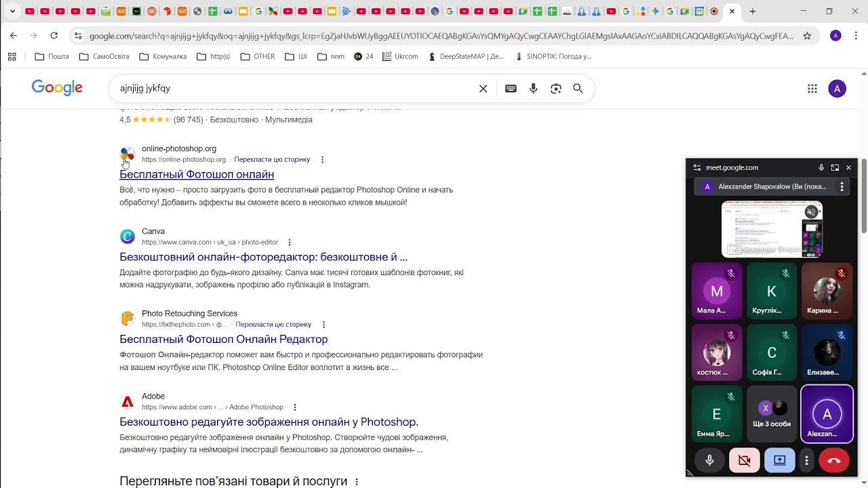This screenshot has height=488, width=868.
Task: Select Емма Яр participant tile
Action: pyautogui.click(x=717, y=413)
